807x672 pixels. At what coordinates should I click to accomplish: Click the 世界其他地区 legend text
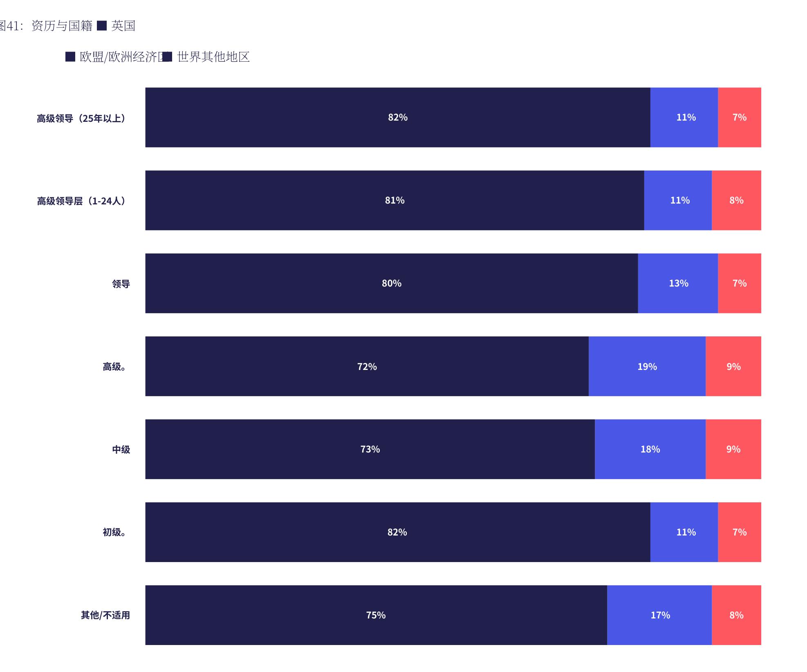pyautogui.click(x=213, y=57)
